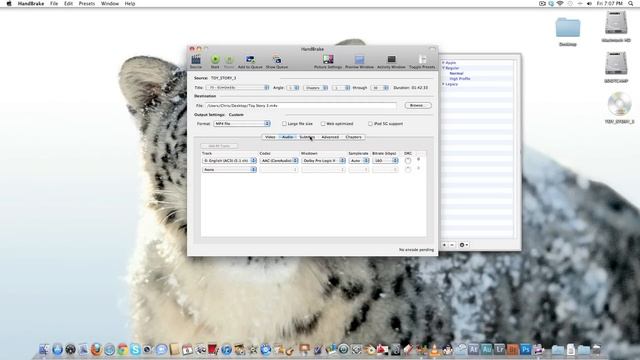Open Activity Window toolbar icon

pyautogui.click(x=391, y=61)
